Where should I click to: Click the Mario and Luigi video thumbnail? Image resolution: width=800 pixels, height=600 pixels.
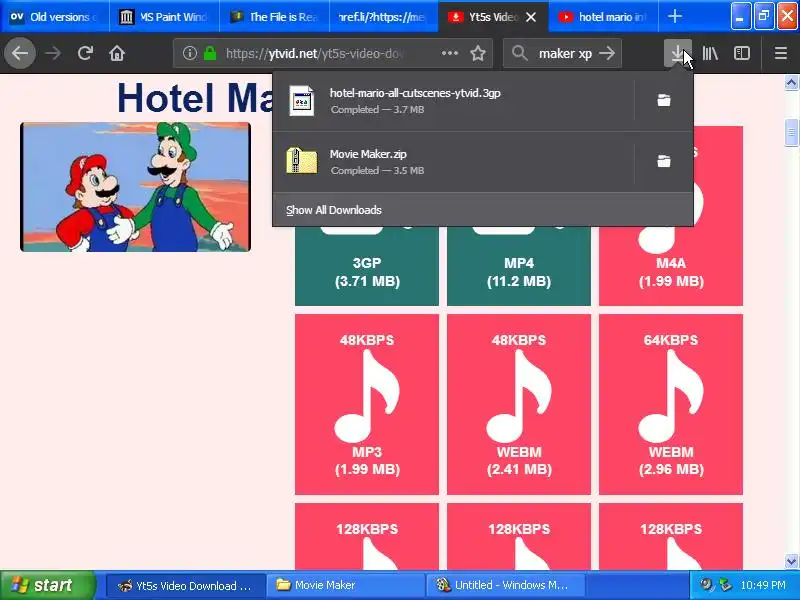click(x=135, y=187)
